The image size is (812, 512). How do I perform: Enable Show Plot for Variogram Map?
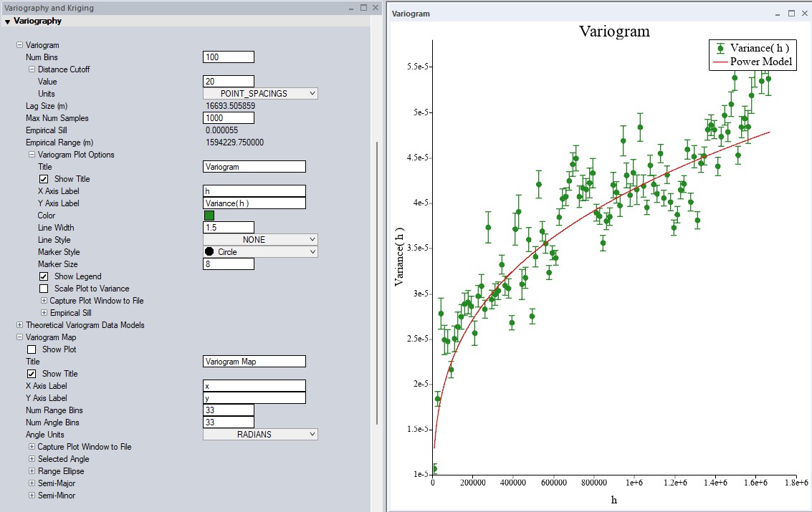[x=32, y=349]
